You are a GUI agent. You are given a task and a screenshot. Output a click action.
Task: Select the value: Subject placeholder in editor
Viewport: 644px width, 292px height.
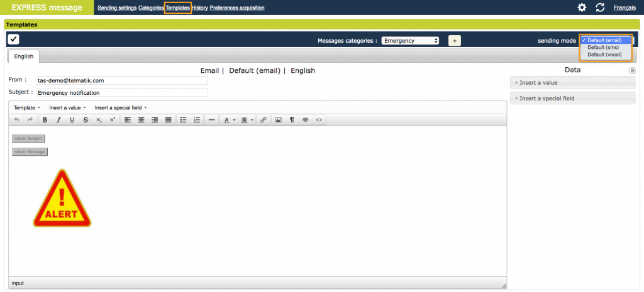[x=28, y=138]
